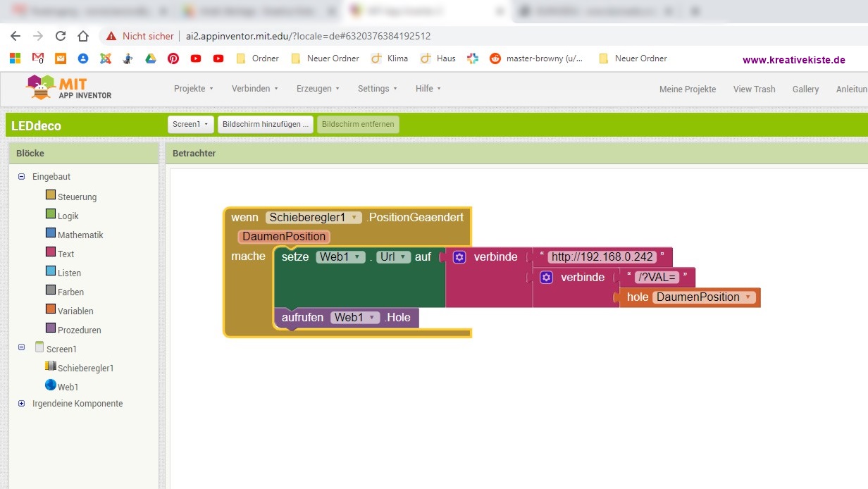Select the Web1 globe icon in the tree
Screen dimensions: 868x489
51,385
